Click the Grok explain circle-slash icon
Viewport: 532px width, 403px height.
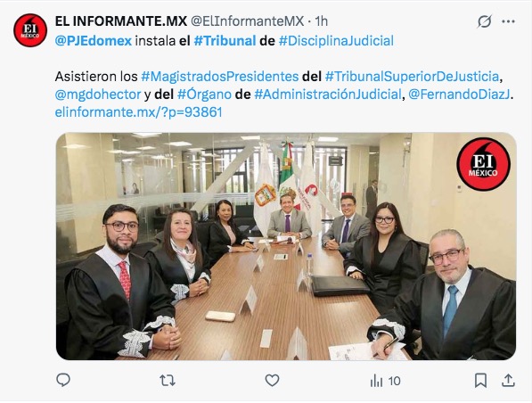(x=484, y=21)
